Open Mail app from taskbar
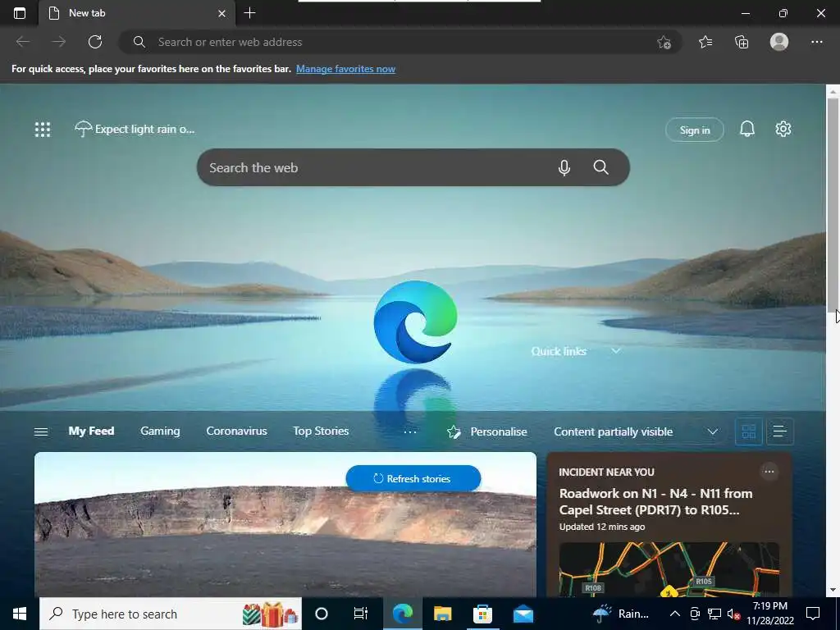840x630 pixels. pos(523,614)
